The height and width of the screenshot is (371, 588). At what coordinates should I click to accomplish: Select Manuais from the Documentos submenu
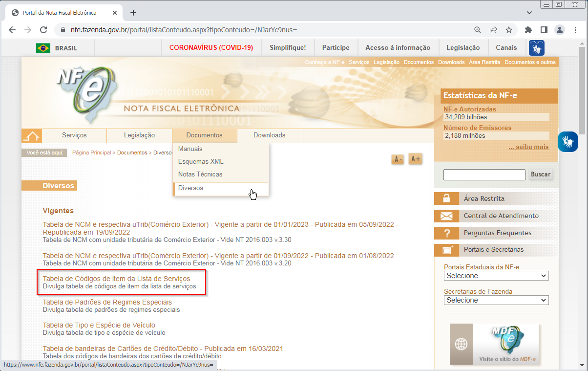point(221,149)
